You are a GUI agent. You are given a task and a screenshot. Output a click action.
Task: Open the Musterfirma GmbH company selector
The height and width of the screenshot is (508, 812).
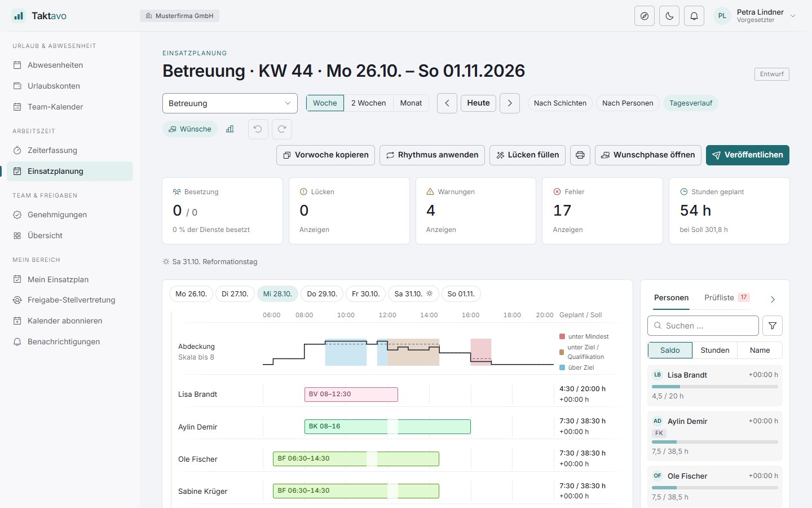click(x=179, y=16)
